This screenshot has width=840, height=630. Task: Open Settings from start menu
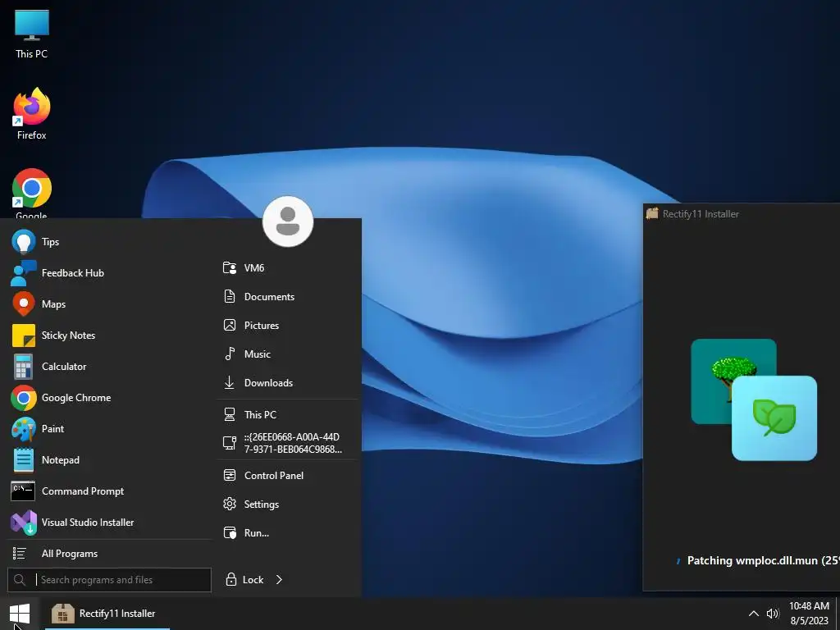pyautogui.click(x=288, y=504)
